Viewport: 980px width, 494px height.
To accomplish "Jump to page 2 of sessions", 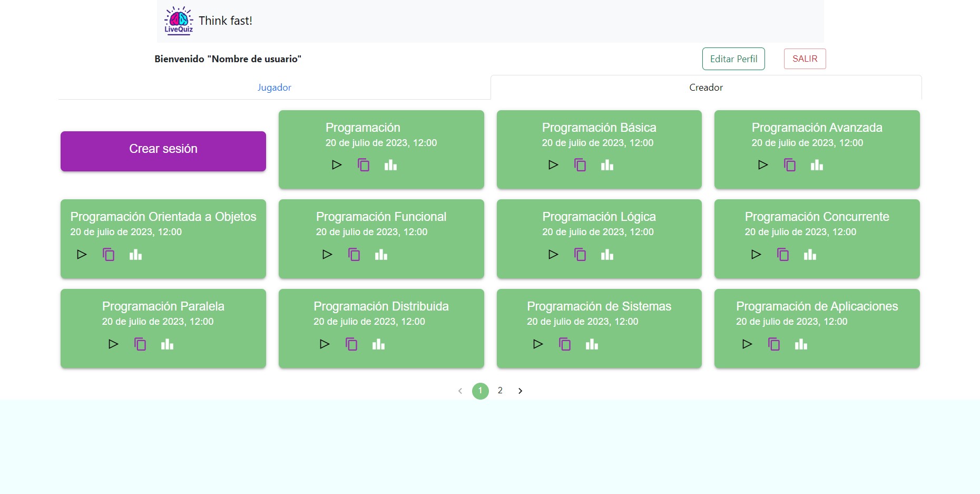I will (500, 391).
